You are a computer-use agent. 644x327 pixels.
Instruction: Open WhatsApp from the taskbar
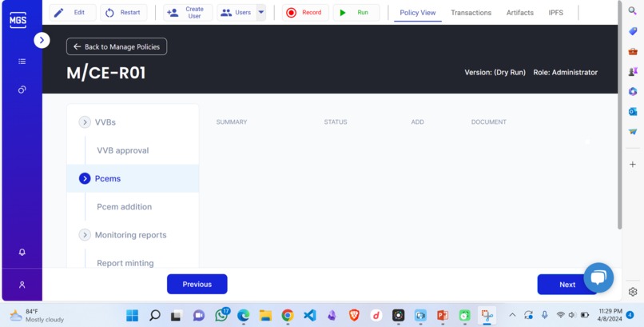221,316
